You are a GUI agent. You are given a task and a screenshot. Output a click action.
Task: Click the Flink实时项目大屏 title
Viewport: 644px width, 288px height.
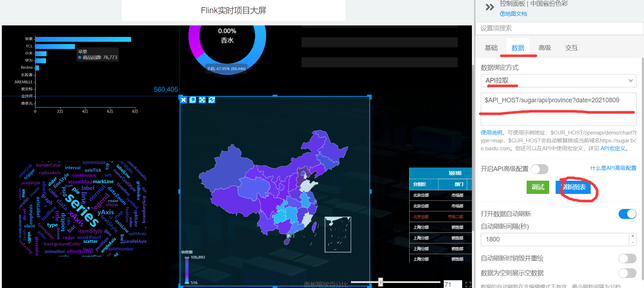[234, 10]
